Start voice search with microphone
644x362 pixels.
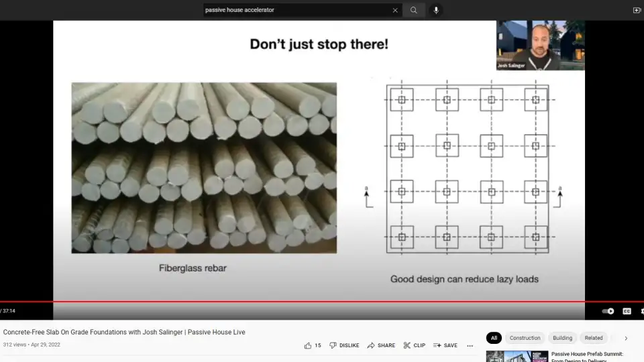tap(436, 10)
